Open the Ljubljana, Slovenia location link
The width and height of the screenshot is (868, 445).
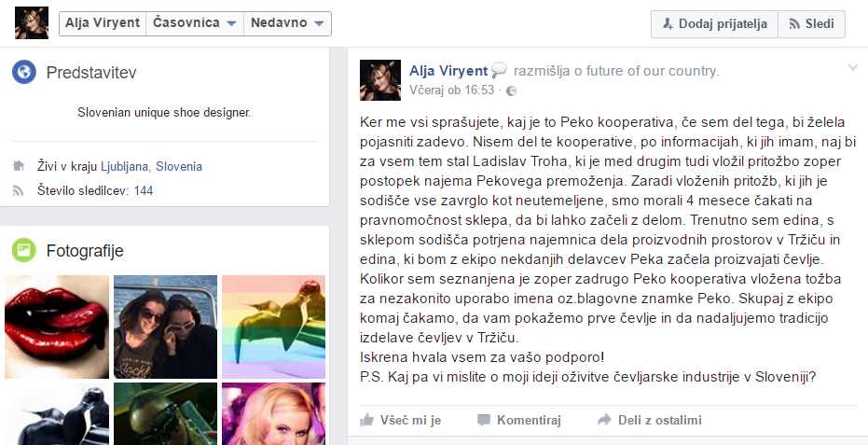[x=151, y=166]
